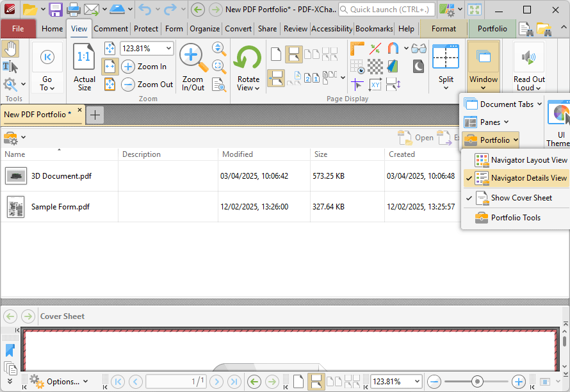The width and height of the screenshot is (570, 392).
Task: Go to first page in bottom toolbar
Action: point(118,382)
